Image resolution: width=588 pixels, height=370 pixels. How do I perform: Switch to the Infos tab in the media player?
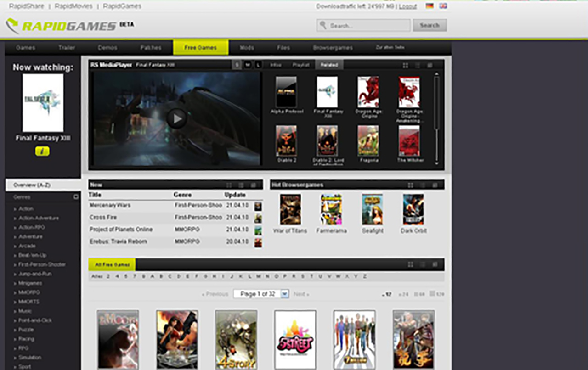pos(276,65)
